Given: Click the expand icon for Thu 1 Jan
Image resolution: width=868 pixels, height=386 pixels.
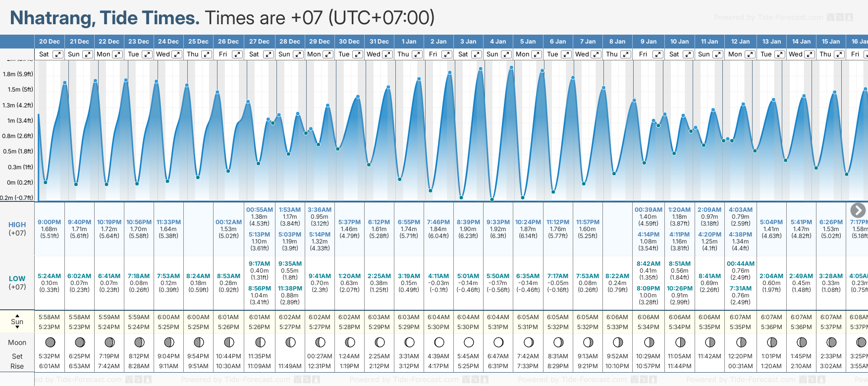Looking at the screenshot, I should coord(417,54).
